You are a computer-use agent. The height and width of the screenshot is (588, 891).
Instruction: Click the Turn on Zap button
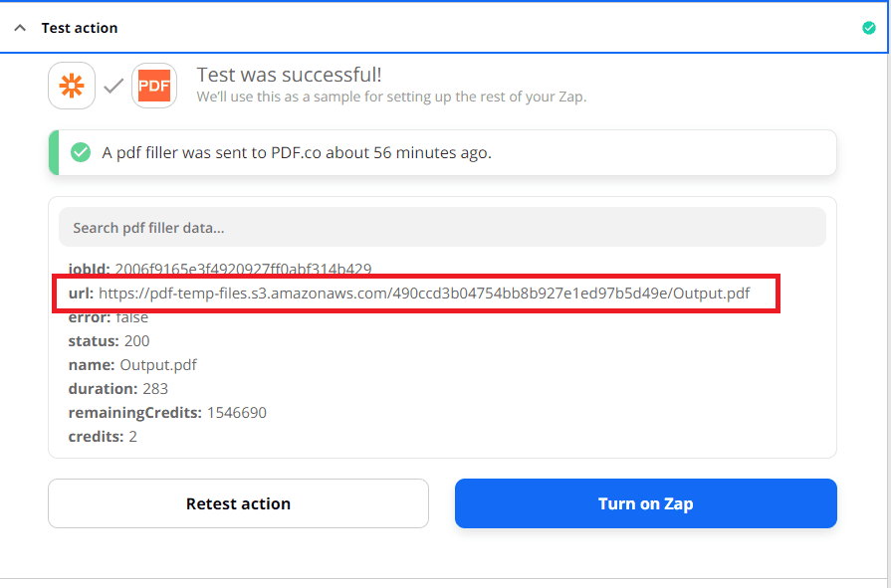pos(645,503)
